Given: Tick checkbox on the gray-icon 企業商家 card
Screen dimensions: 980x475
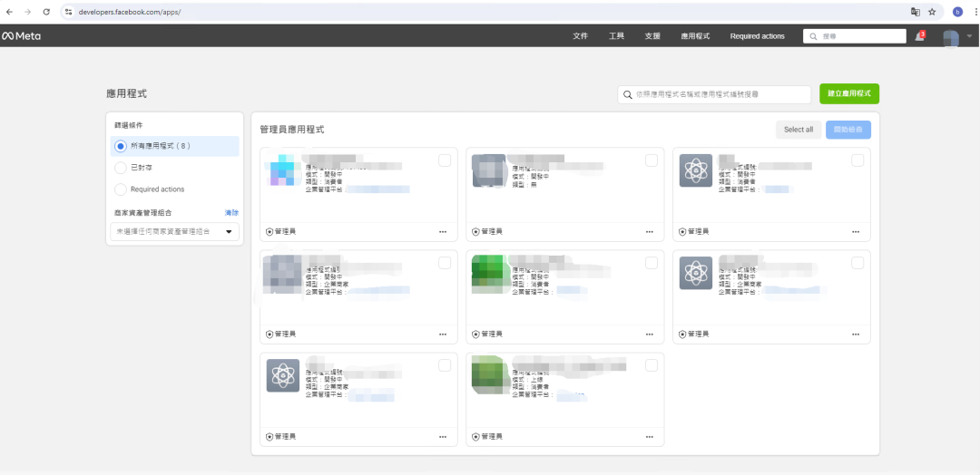Looking at the screenshot, I should 445,263.
